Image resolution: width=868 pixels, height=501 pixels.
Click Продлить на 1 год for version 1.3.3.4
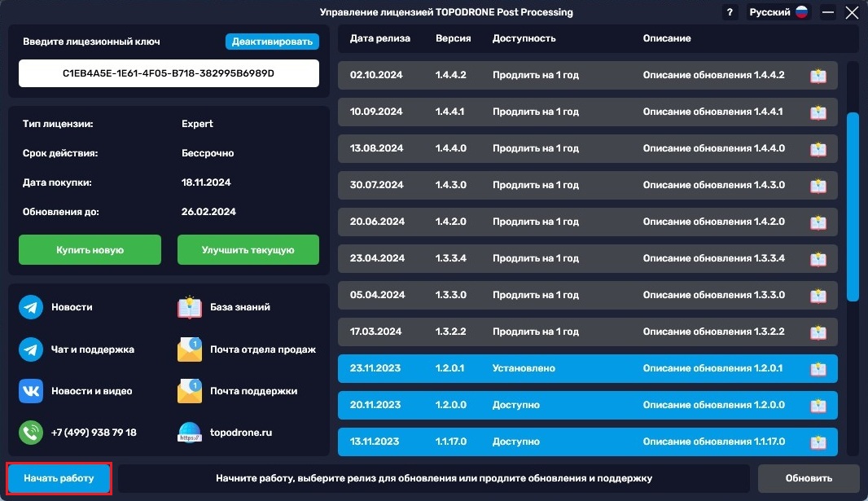[x=535, y=258]
